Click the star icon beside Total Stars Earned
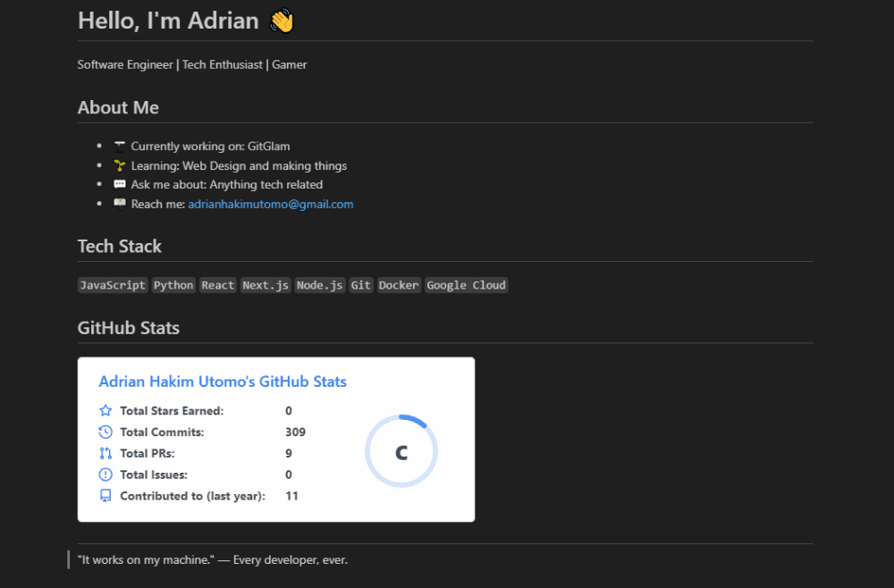The width and height of the screenshot is (894, 588). [x=105, y=411]
